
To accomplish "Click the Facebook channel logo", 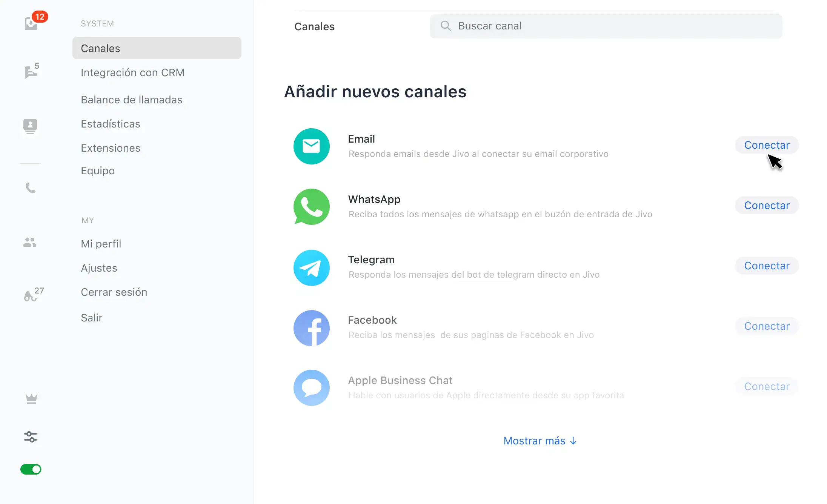I will [312, 328].
